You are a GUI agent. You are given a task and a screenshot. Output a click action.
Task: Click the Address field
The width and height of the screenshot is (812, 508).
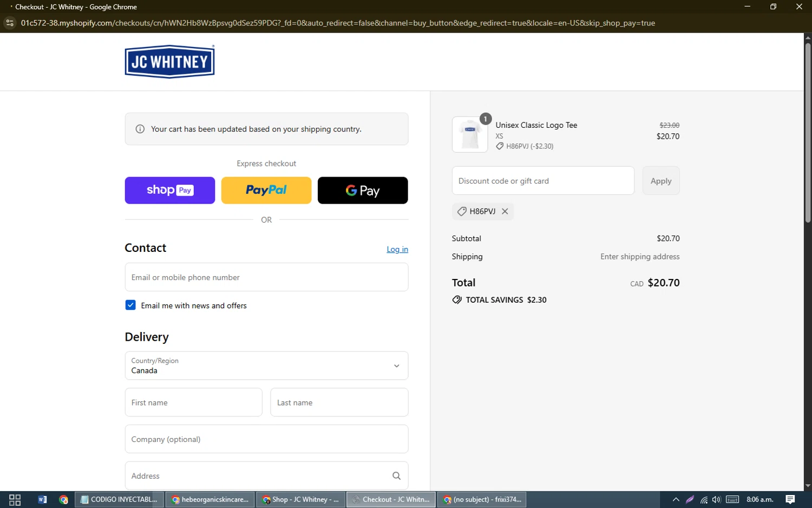(x=266, y=476)
